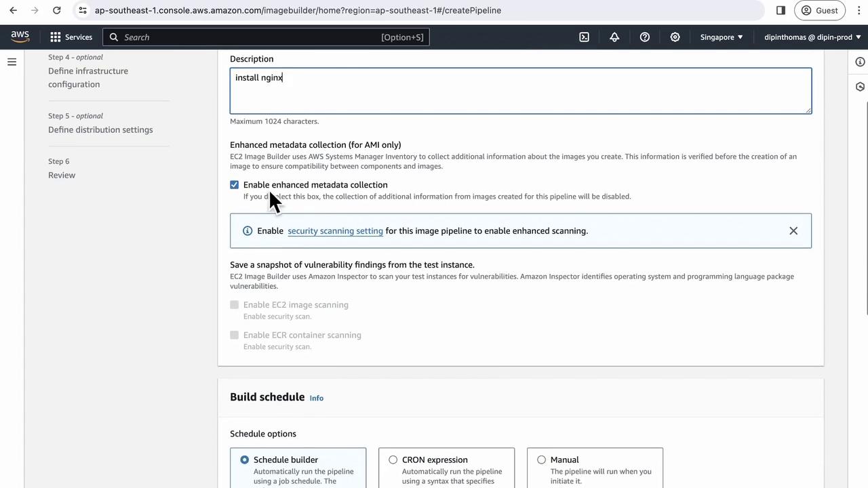Open the Build schedule Info link

tap(317, 398)
